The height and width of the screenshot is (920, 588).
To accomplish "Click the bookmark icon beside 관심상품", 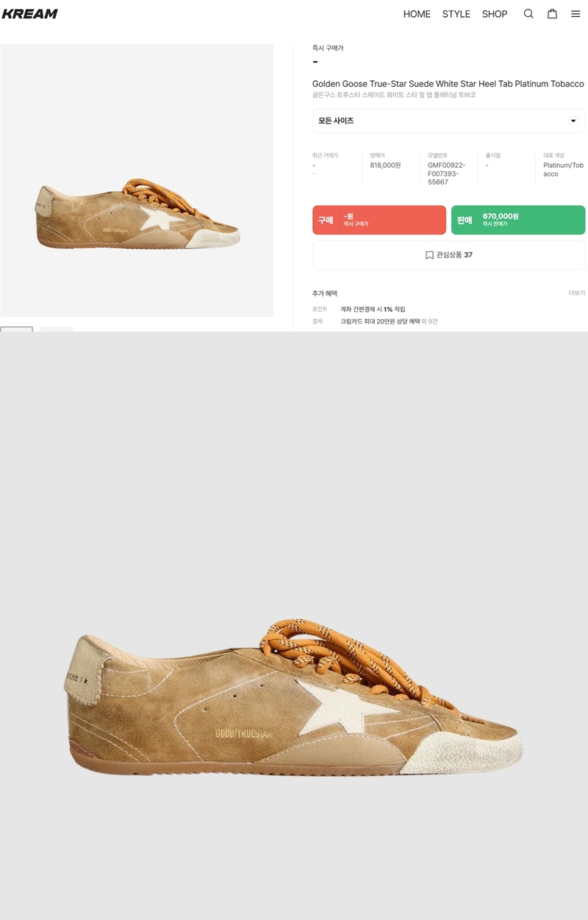I will (x=429, y=255).
